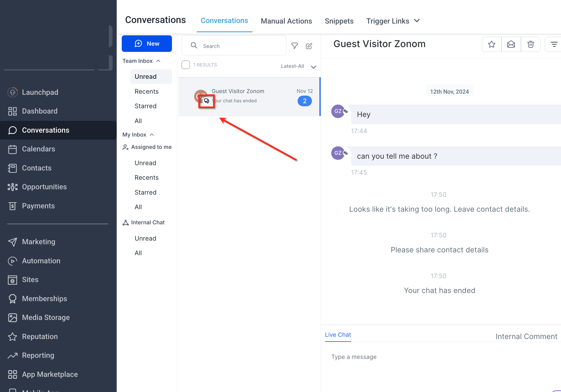Click the blue New conversation button

pos(147,43)
